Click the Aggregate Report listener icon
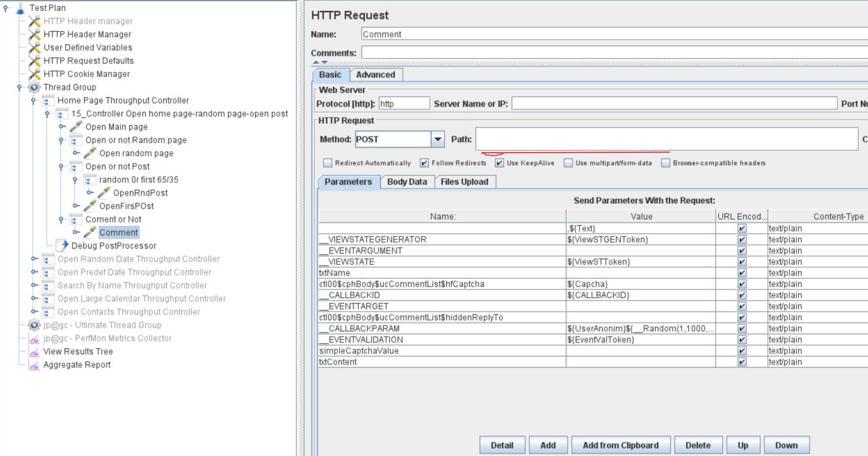868x456 pixels. point(34,364)
